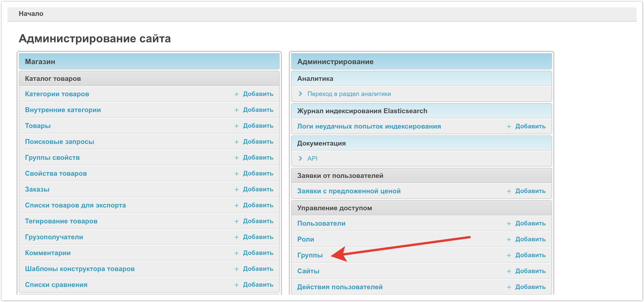Click the plus icon next to Товары
644x302 pixels.
(x=236, y=126)
